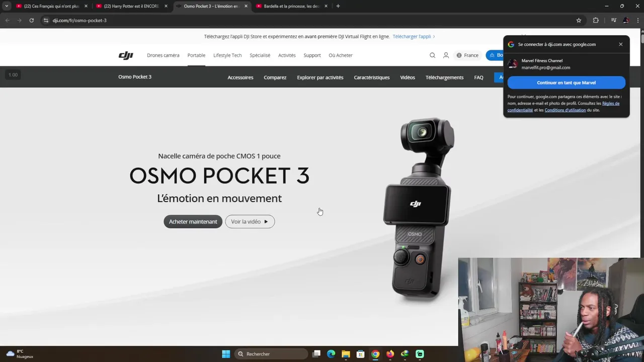Click the 1.00 speed overlay badge

(13, 75)
